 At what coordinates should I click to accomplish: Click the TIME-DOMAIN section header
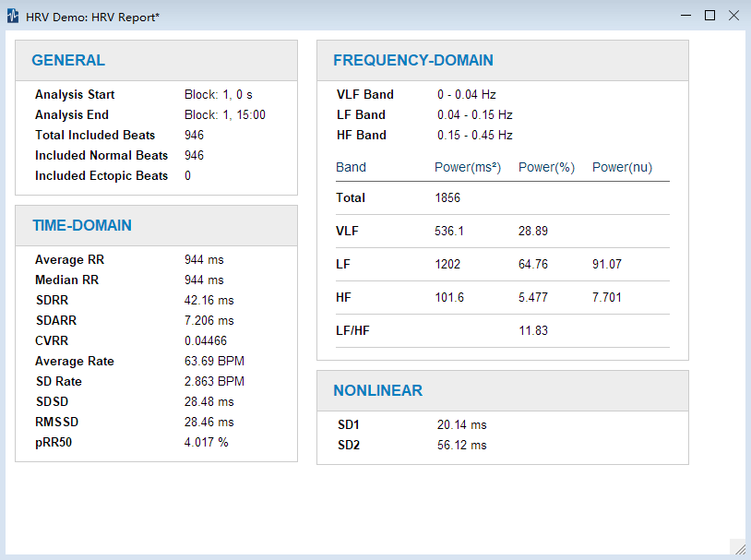point(81,225)
